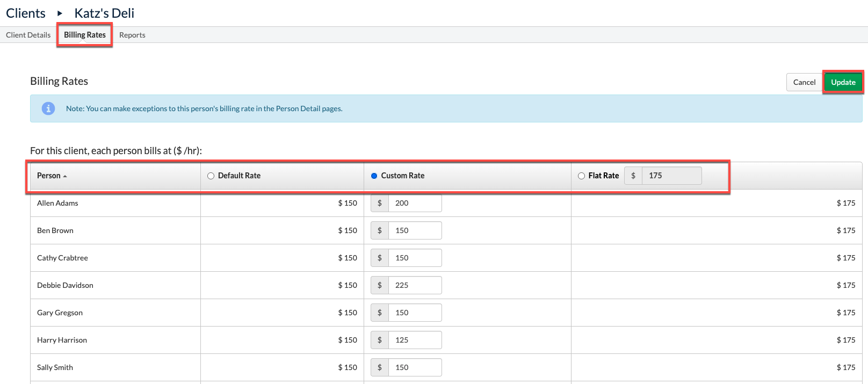Viewport: 868px width, 384px height.
Task: Edit Ben Brown custom rate field
Action: (x=415, y=230)
